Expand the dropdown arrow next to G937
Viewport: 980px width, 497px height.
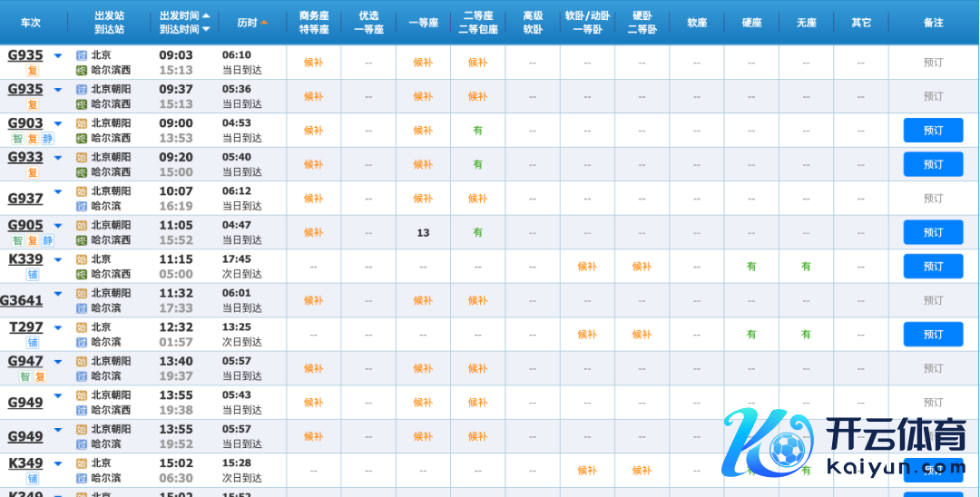coord(58,191)
